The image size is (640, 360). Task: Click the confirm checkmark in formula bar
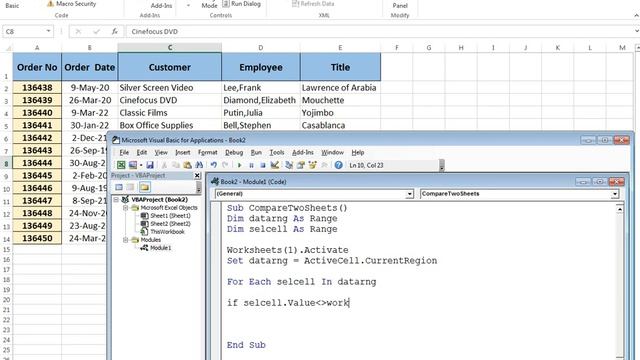[x=96, y=31]
